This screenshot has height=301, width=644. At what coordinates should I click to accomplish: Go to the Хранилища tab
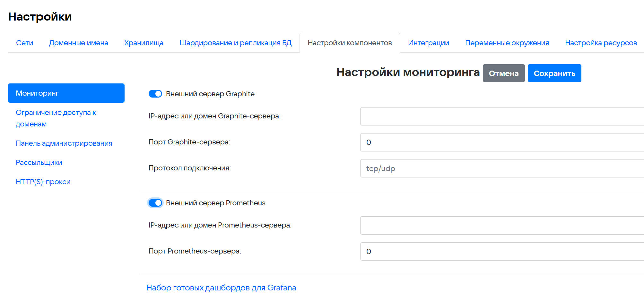(144, 43)
